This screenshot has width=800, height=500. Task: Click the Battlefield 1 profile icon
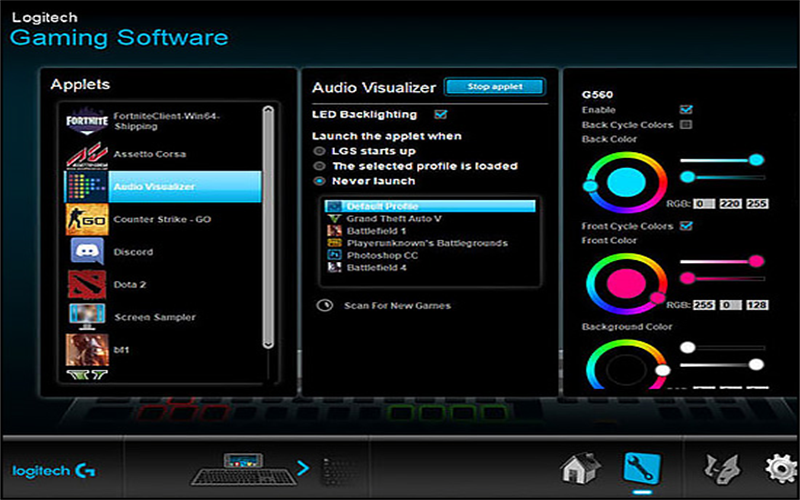(334, 231)
